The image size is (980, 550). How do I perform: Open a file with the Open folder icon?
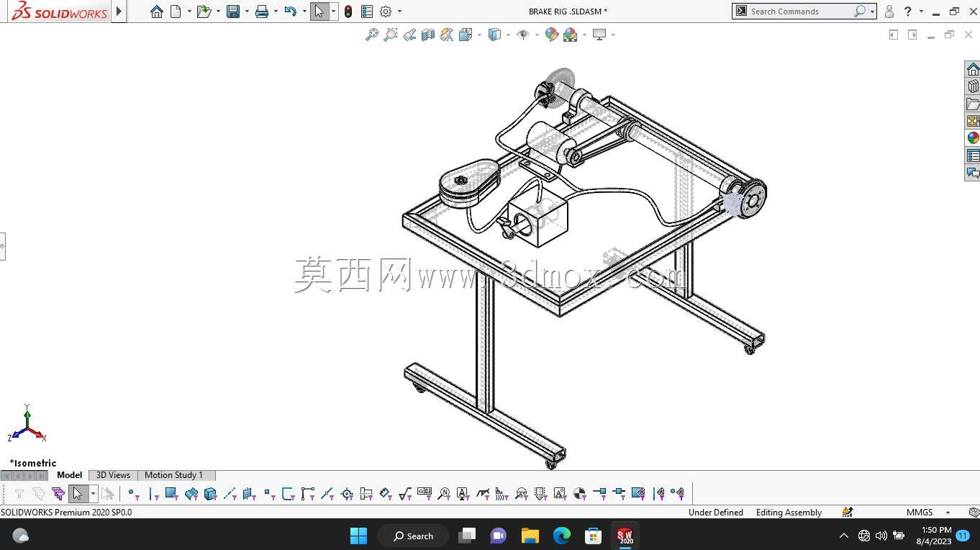[x=204, y=12]
